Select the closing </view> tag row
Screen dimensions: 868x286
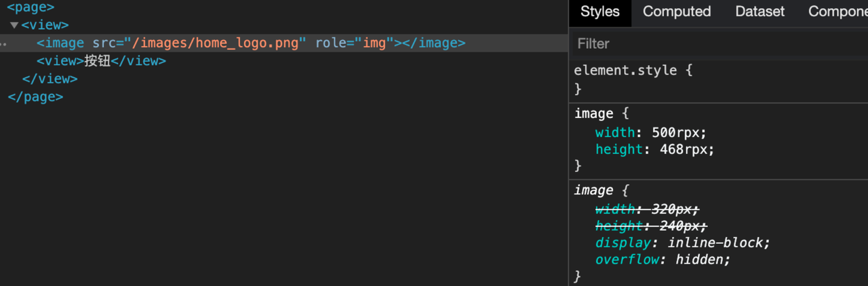point(50,79)
